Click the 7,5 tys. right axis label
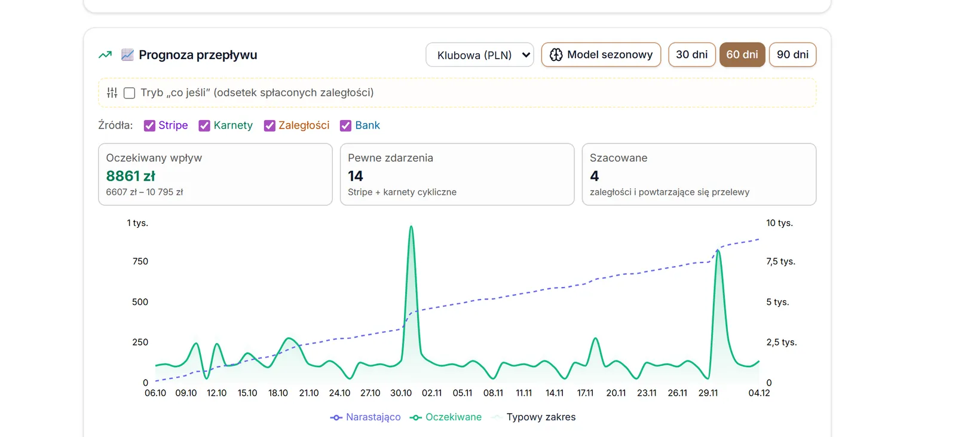 pyautogui.click(x=780, y=261)
